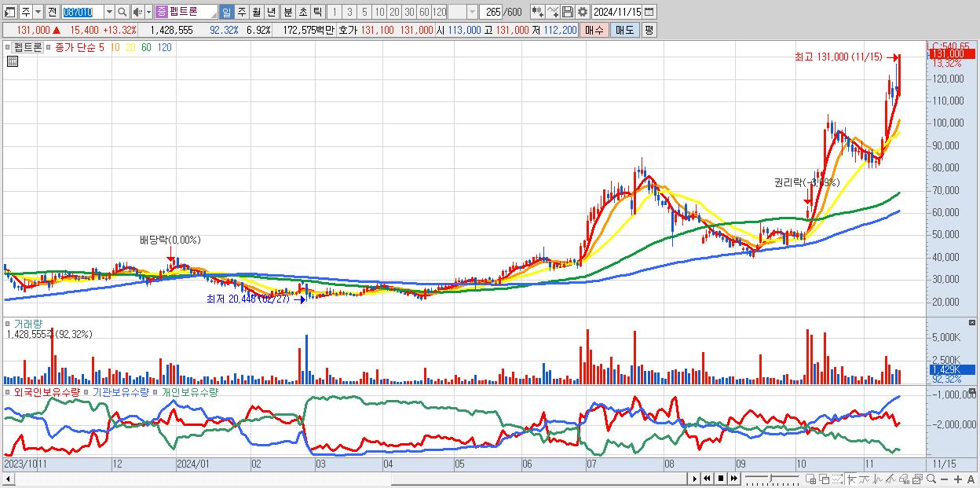The image size is (980, 488).
Task: Open the calendar date picker icon
Action: [649, 12]
